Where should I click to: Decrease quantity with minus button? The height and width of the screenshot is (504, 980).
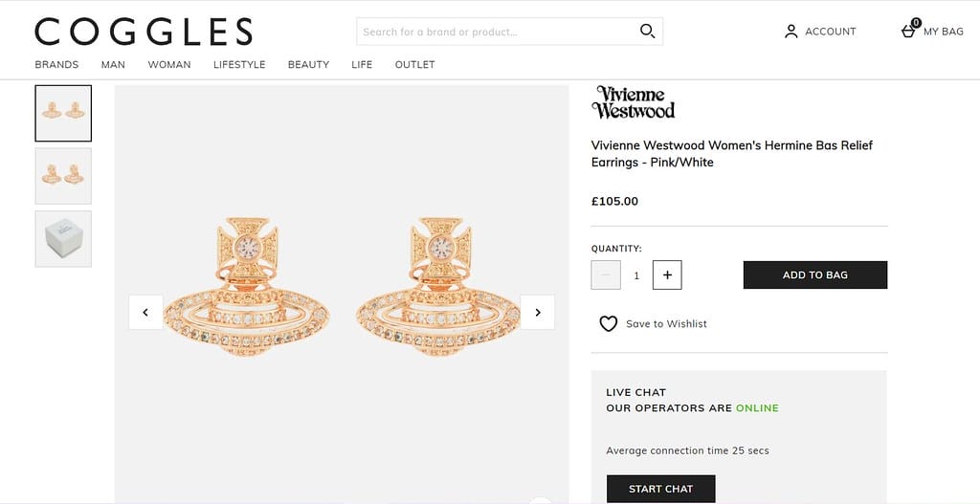tap(606, 275)
